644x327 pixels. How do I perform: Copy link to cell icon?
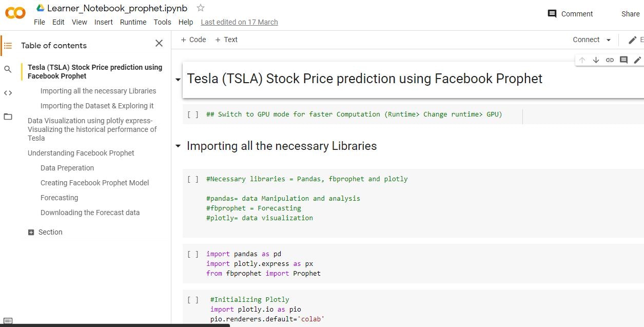610,60
